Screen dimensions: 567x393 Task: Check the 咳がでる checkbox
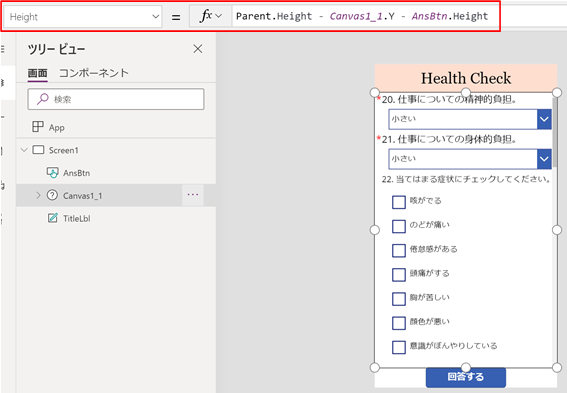tap(399, 202)
